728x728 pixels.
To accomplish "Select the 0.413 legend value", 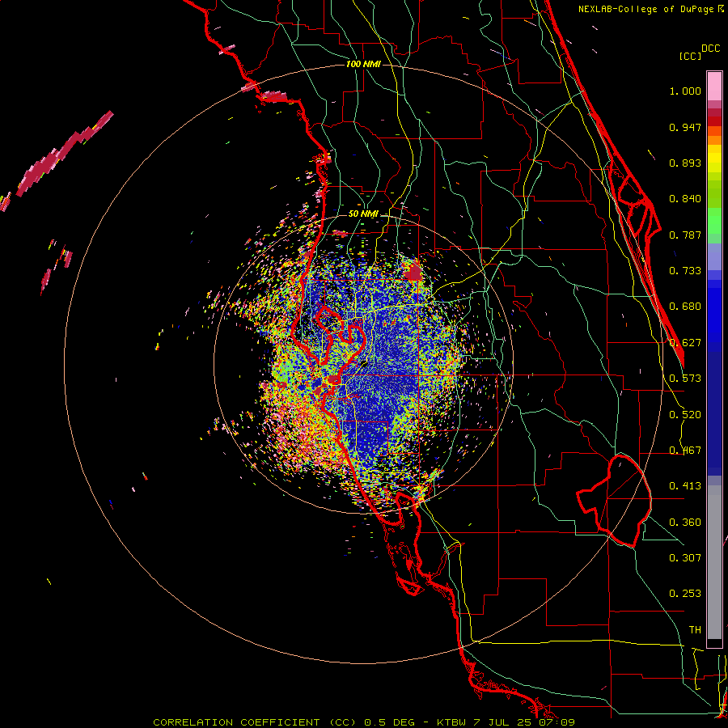I will coord(685,486).
